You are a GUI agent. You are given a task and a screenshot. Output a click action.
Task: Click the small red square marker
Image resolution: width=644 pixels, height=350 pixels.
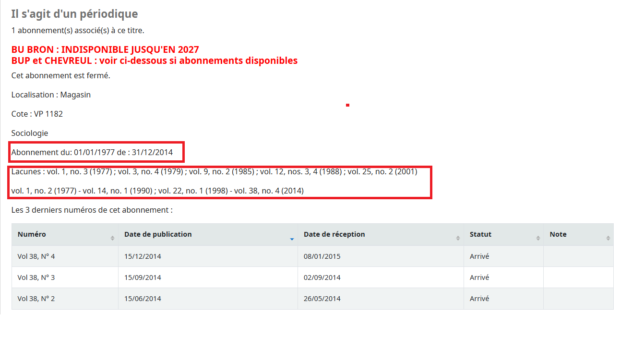(x=347, y=105)
